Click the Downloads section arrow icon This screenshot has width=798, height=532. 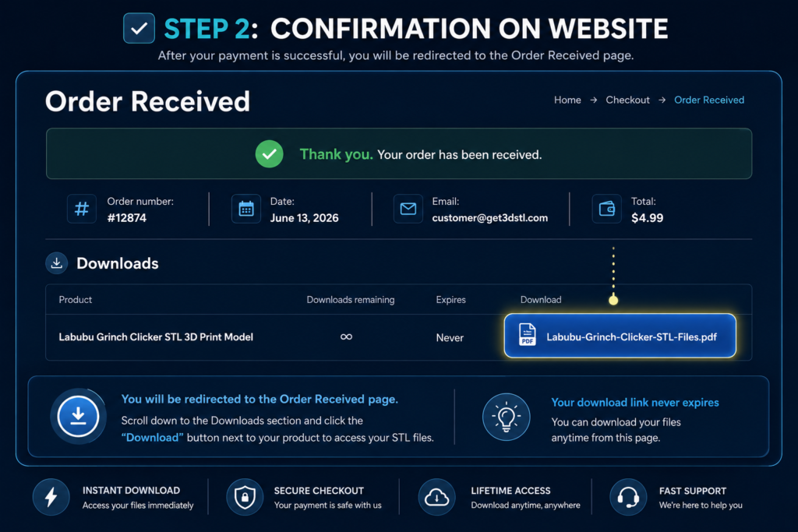click(56, 263)
